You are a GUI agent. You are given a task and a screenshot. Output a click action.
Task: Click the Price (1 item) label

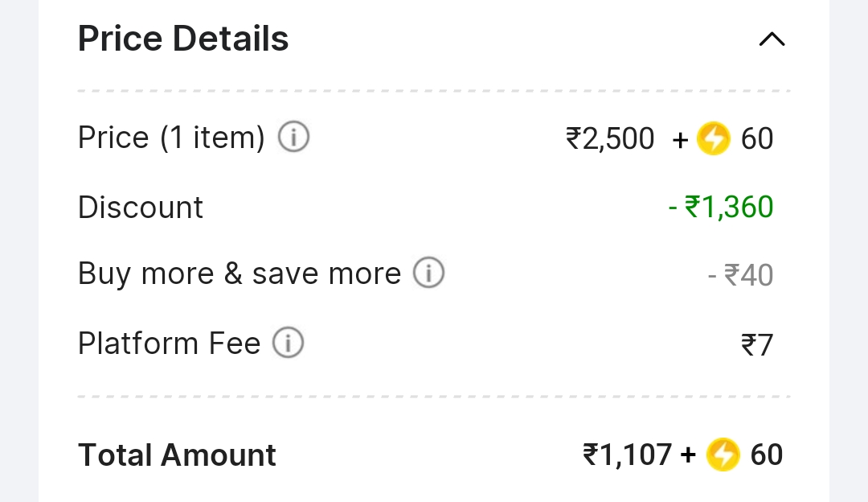pyautogui.click(x=171, y=138)
